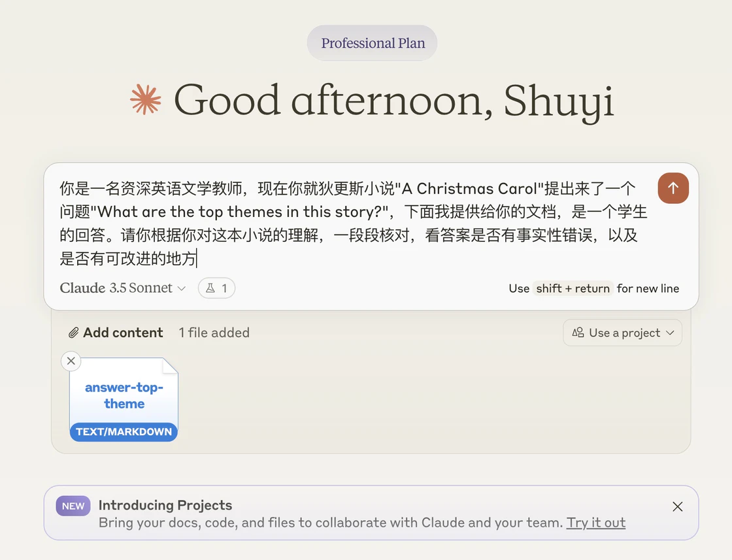This screenshot has height=560, width=732.
Task: Expand the model selector chevron
Action: (x=182, y=288)
